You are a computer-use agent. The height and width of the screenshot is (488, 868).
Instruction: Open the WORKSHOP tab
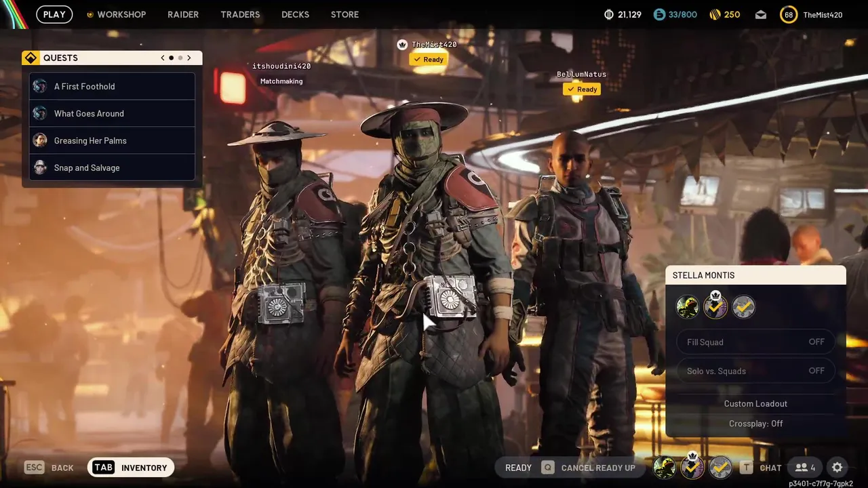pyautogui.click(x=116, y=14)
